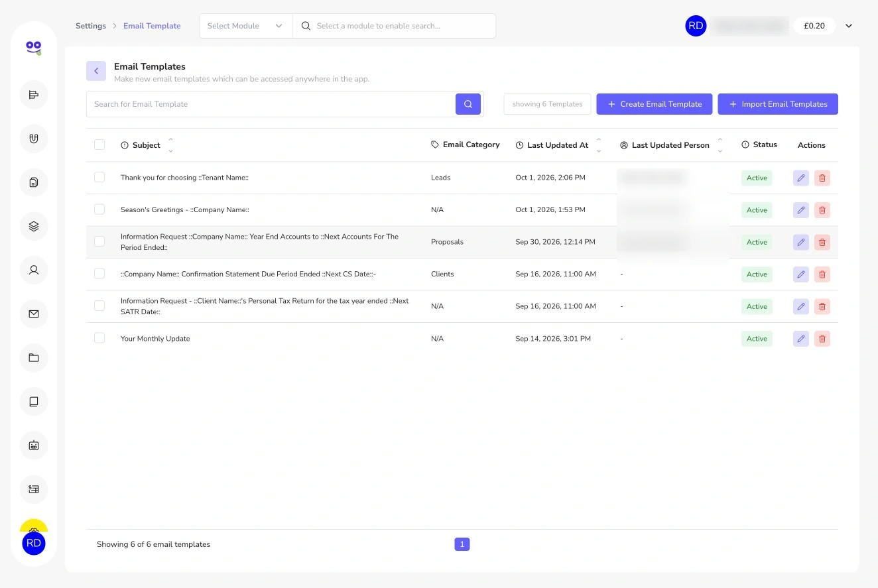The height and width of the screenshot is (588, 878).
Task: Edit the 'Thank you for choosing' template
Action: (801, 178)
